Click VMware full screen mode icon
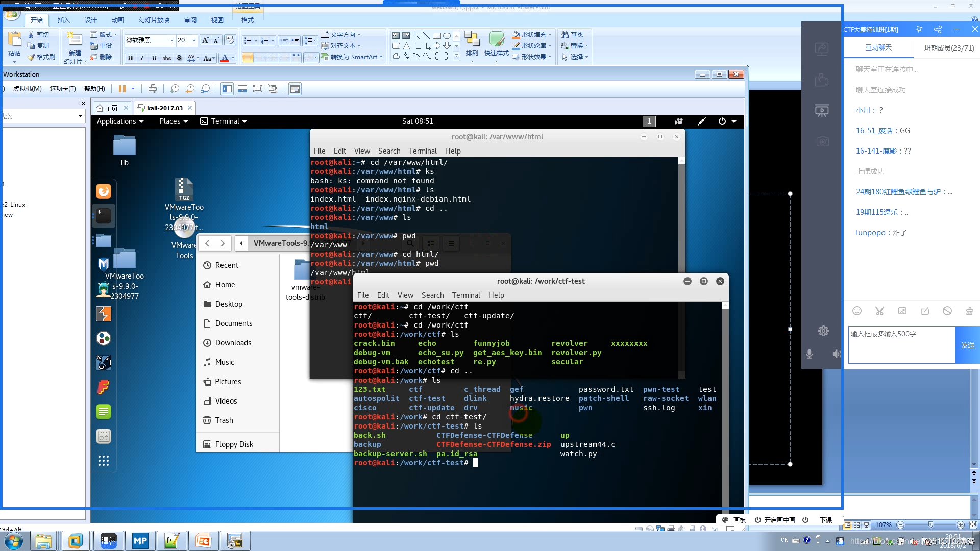This screenshot has width=980, height=551. coord(258,89)
